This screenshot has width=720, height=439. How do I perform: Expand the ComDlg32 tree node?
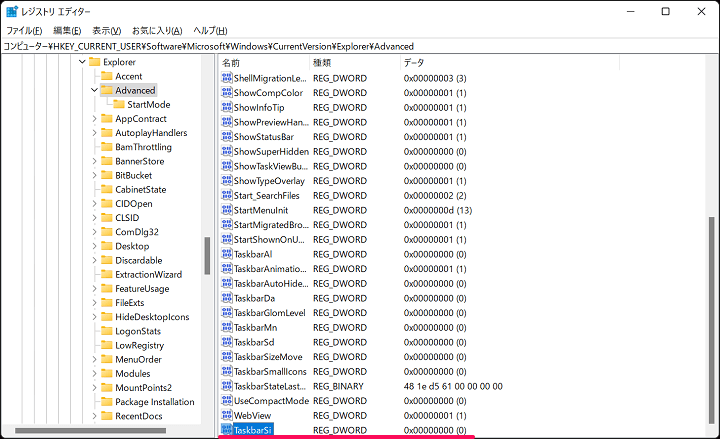(94, 232)
